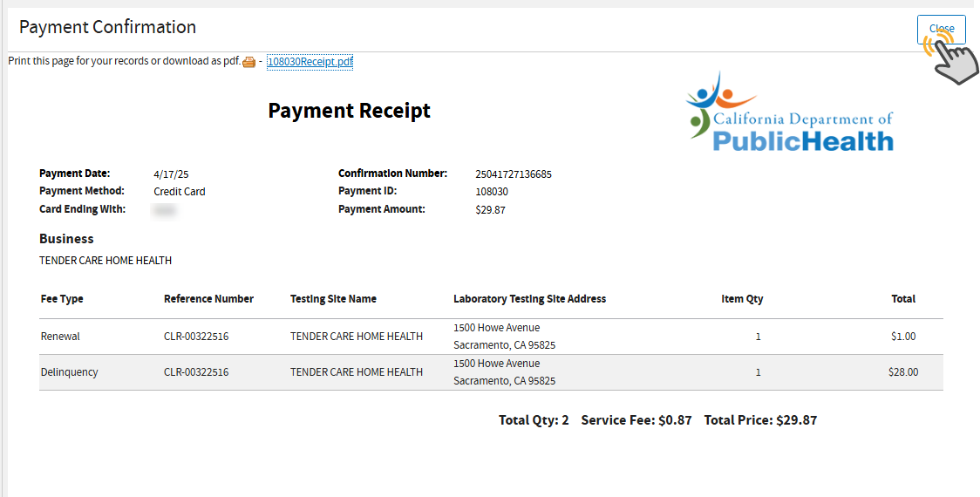Click the Laboratory Testing Site Address header

529,299
